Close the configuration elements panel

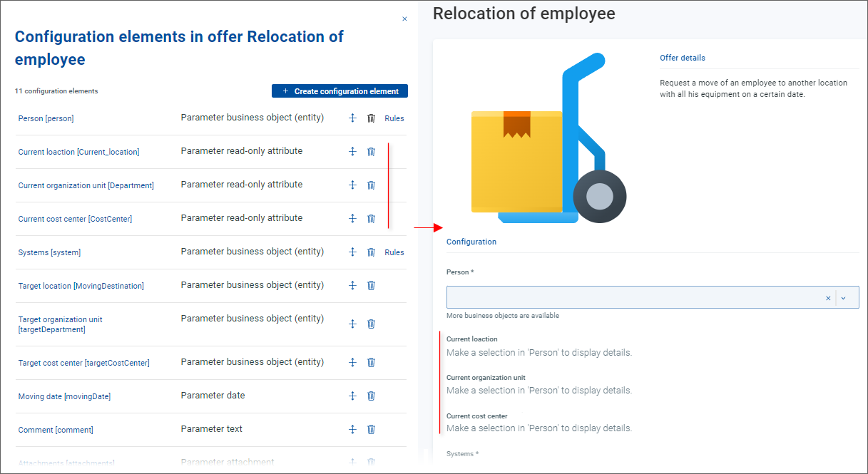(404, 19)
